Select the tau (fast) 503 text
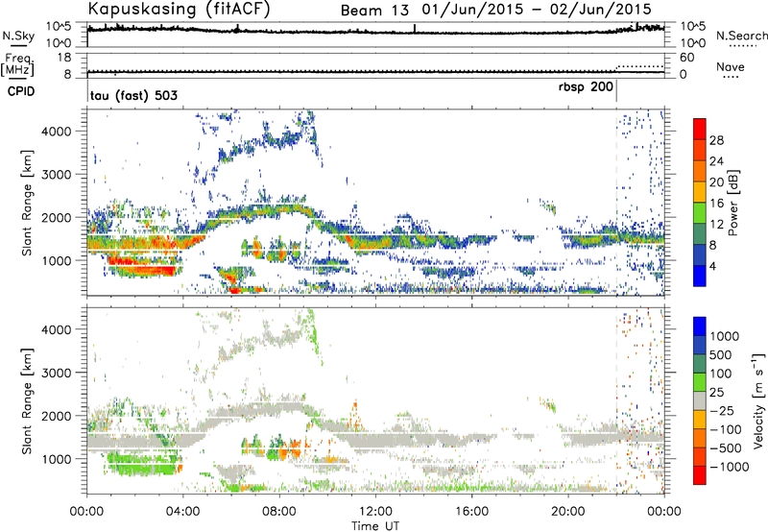 pyautogui.click(x=133, y=95)
